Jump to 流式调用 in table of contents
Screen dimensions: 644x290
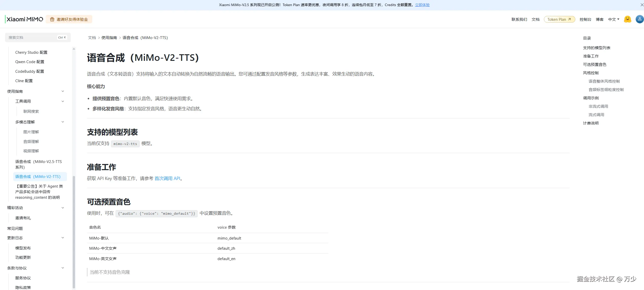(x=596, y=115)
